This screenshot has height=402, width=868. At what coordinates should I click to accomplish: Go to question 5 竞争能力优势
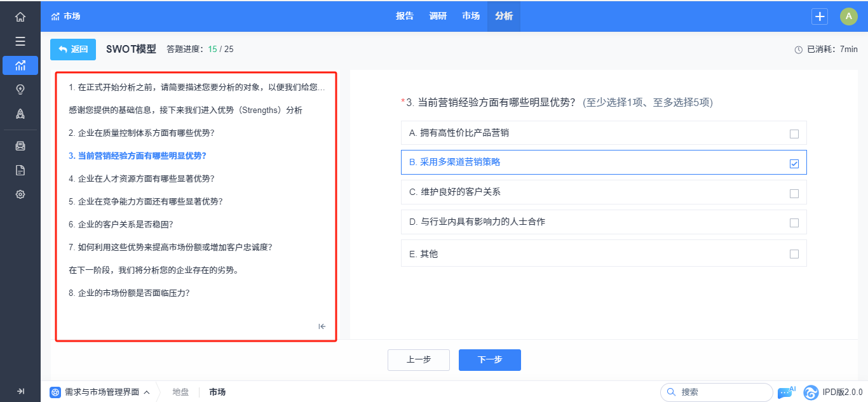click(x=146, y=201)
